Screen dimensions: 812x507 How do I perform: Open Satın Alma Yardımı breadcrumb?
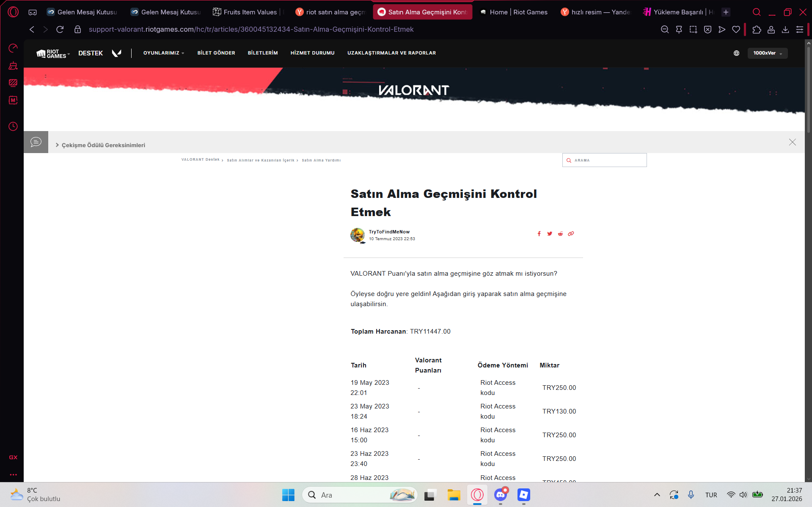(321, 160)
